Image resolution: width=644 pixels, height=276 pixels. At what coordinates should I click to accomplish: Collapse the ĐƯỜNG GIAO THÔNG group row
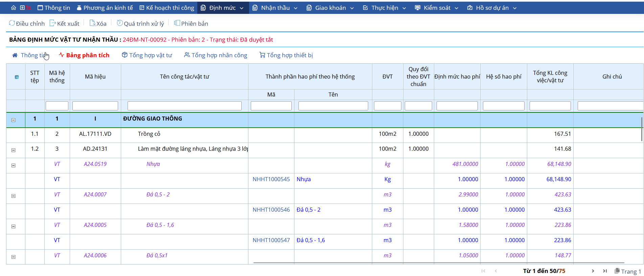14,120
